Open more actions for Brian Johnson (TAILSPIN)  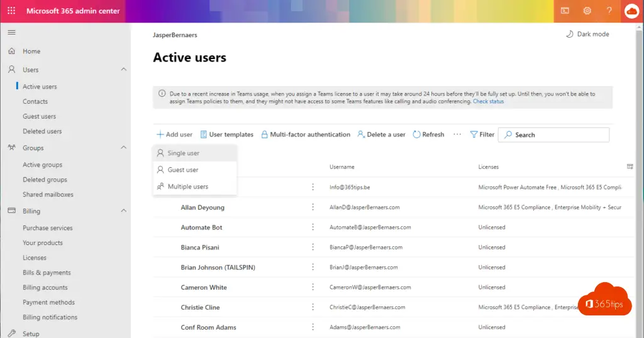pos(313,267)
